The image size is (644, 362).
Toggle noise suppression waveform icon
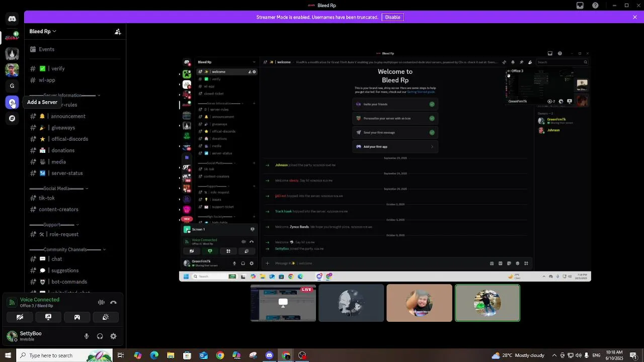tap(101, 303)
